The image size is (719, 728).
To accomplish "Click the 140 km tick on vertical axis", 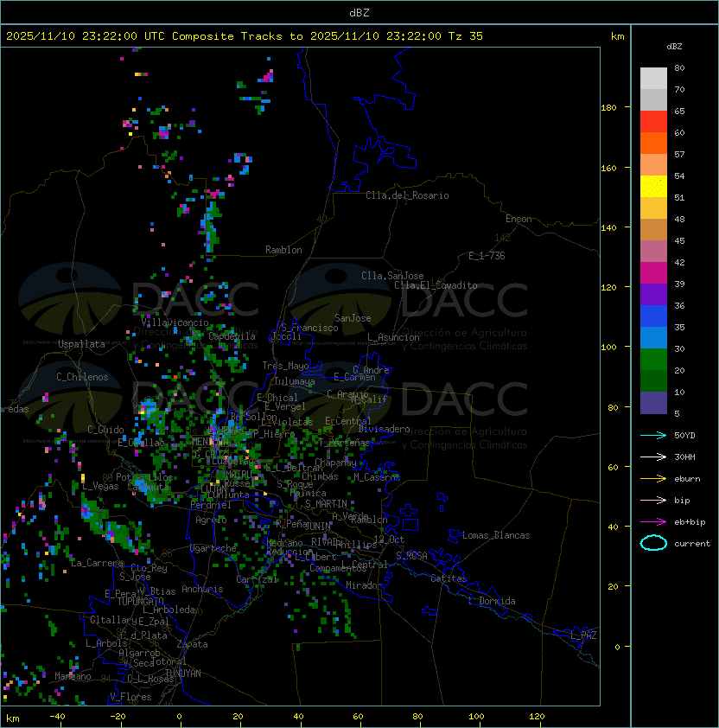I will pyautogui.click(x=608, y=227).
